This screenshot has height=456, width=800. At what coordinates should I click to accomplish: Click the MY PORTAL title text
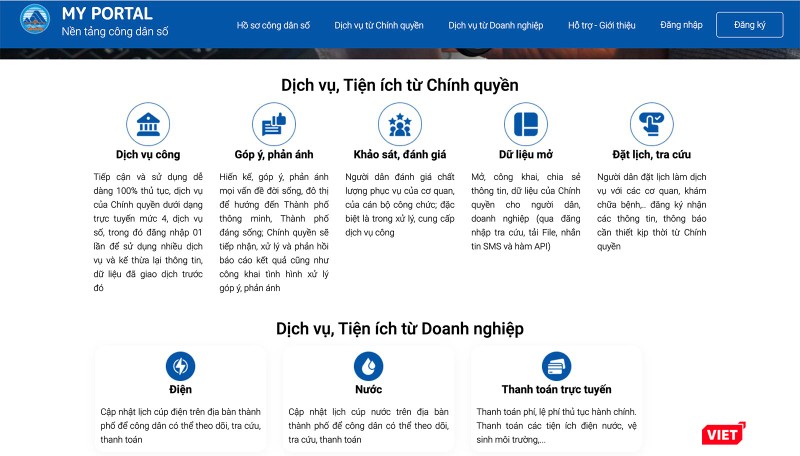point(107,13)
